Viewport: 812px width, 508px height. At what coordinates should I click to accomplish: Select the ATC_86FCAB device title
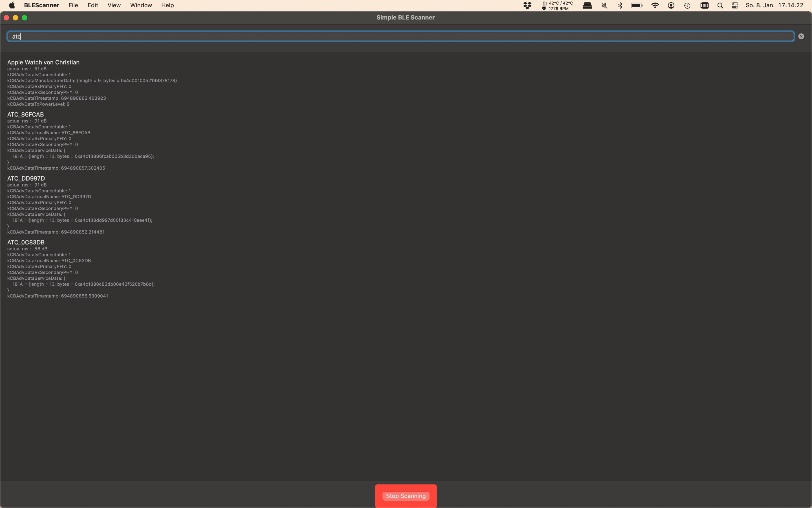tap(25, 115)
